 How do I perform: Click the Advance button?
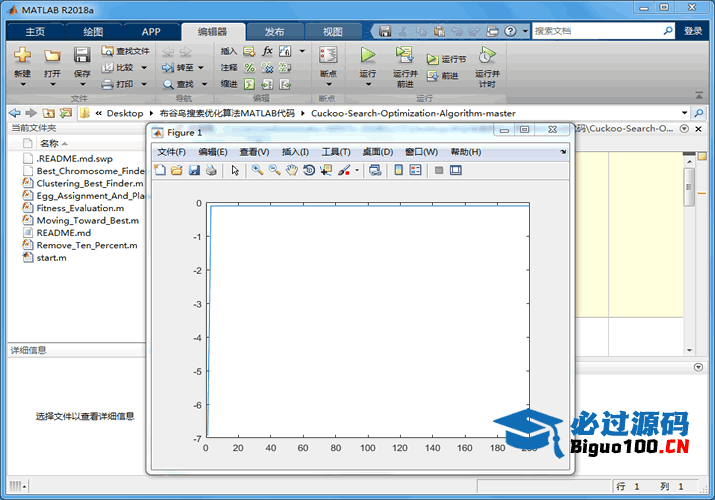pyautogui.click(x=443, y=76)
